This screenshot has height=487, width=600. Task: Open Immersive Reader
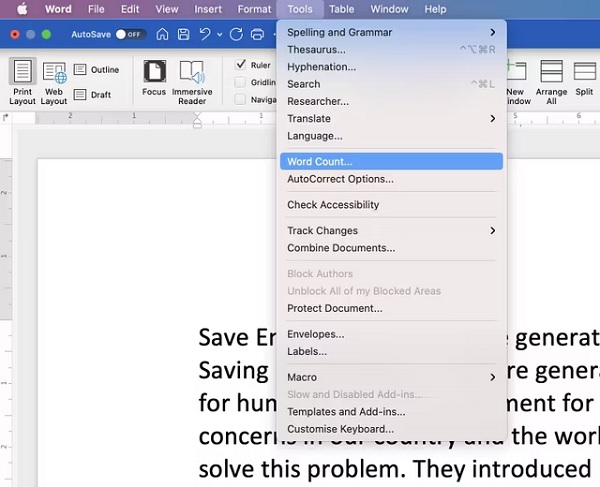click(x=192, y=82)
